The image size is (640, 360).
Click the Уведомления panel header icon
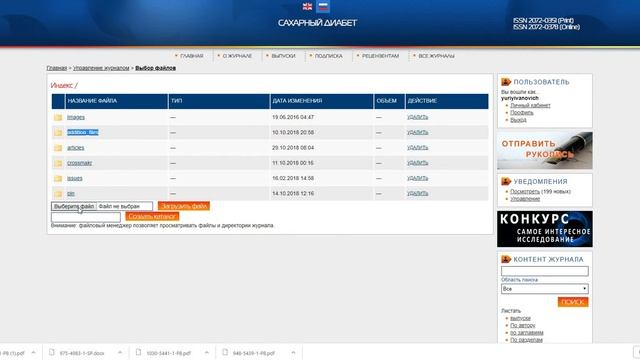pyautogui.click(x=506, y=181)
